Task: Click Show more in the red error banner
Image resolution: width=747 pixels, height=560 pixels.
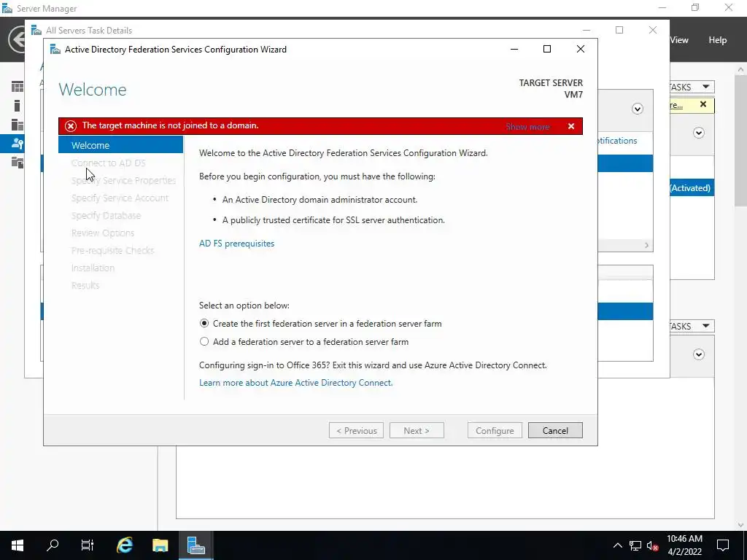Action: [x=527, y=126]
